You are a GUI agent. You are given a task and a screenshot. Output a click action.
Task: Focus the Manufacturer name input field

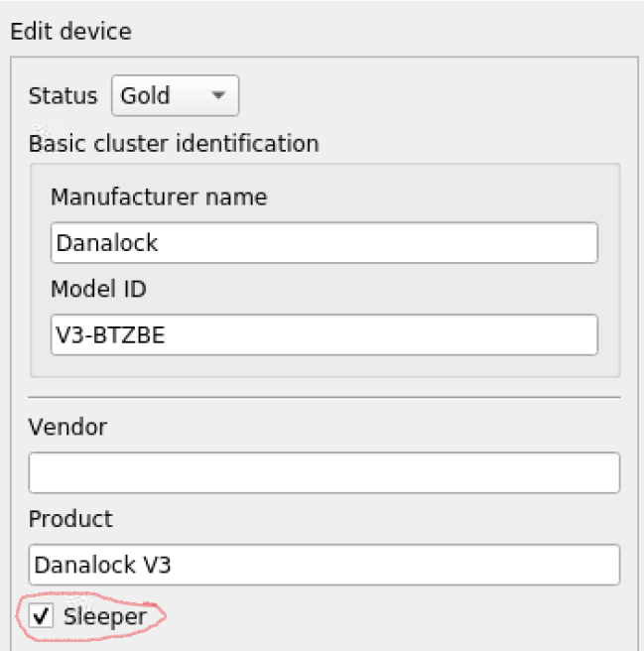323,243
